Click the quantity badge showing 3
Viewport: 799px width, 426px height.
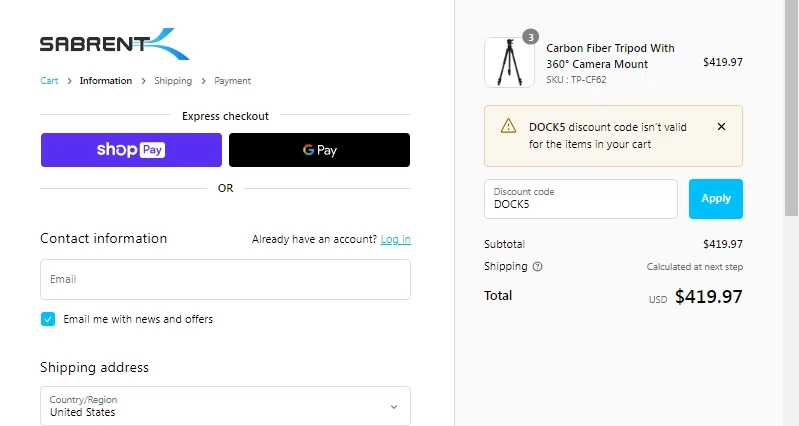[530, 37]
